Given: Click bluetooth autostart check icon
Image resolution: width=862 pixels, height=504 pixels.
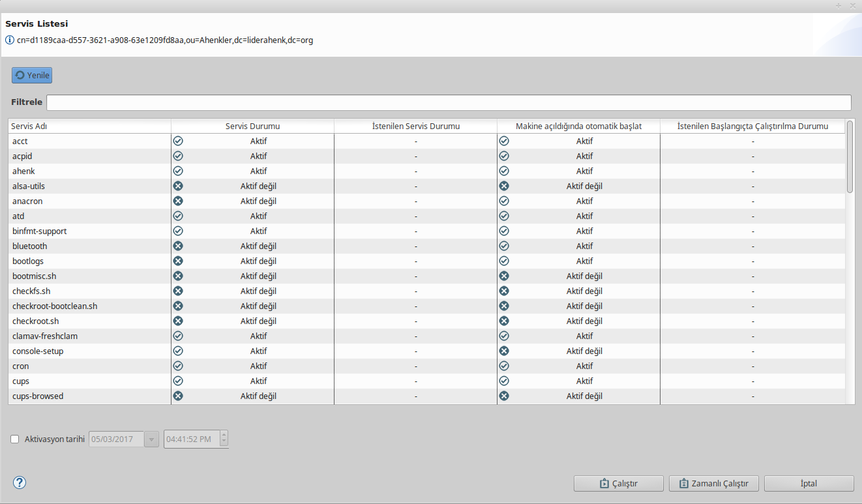Looking at the screenshot, I should (x=504, y=246).
